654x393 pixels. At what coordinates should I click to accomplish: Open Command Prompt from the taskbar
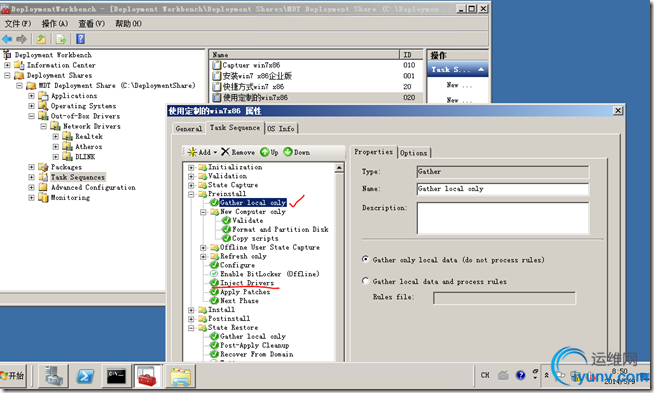point(116,375)
